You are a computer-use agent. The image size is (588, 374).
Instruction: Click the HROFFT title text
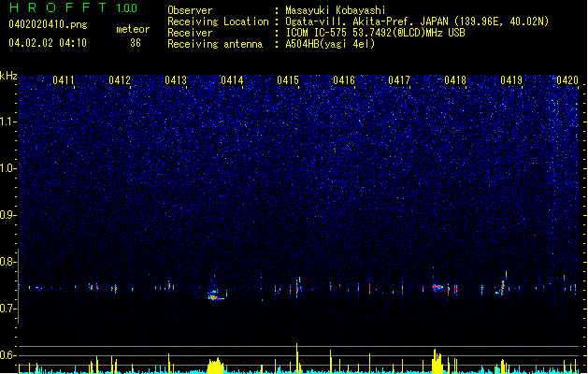tap(58, 7)
